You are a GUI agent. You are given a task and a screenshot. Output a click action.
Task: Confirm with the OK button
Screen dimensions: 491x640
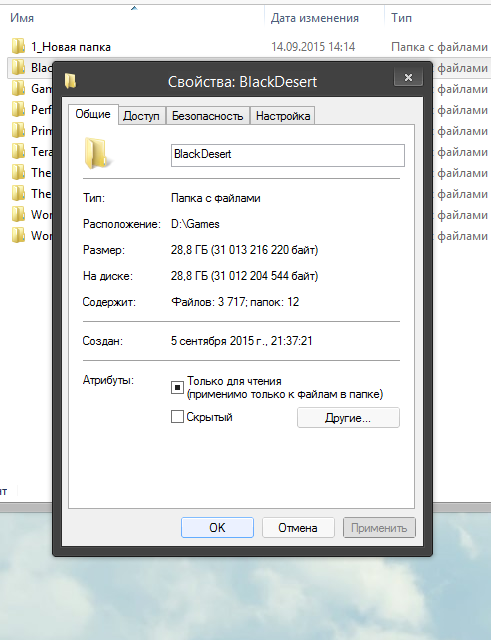(x=217, y=528)
